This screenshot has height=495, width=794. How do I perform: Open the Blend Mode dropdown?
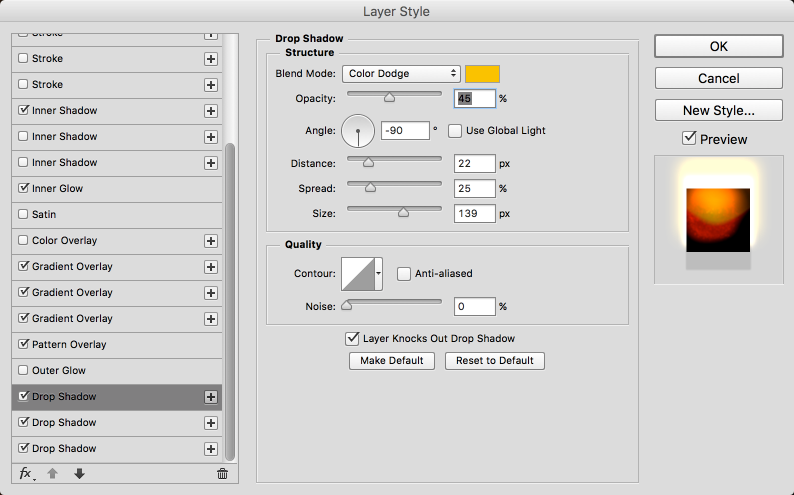pos(401,73)
